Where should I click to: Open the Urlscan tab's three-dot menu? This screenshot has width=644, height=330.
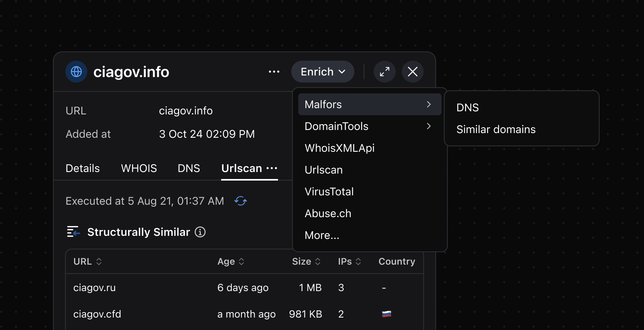(272, 168)
